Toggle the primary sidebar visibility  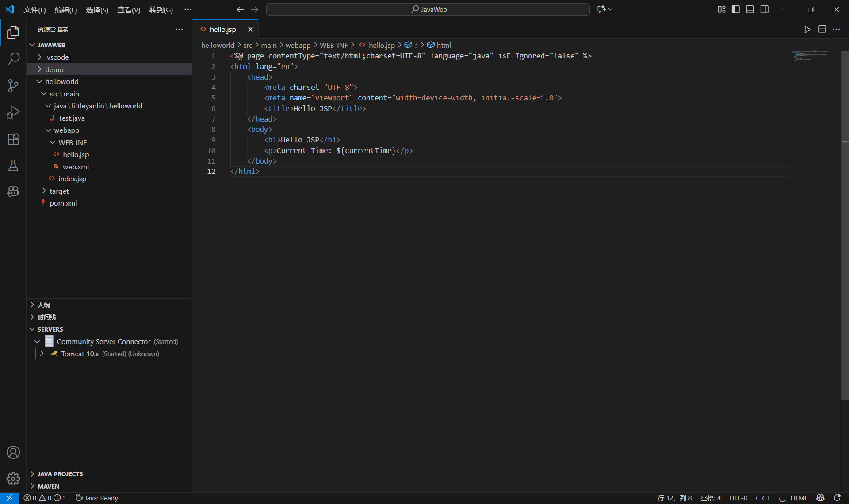point(736,9)
